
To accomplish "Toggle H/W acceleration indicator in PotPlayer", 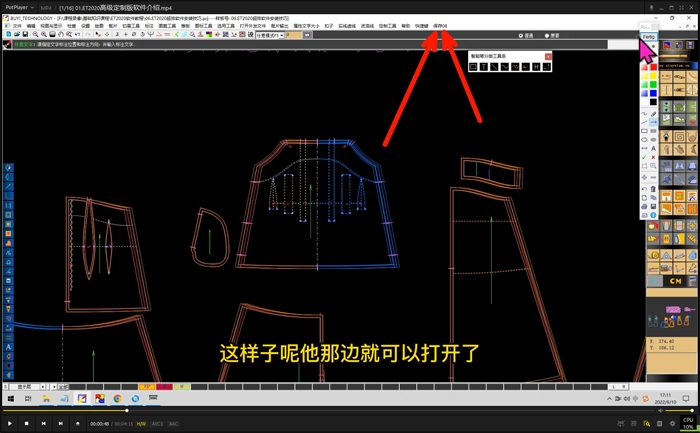I will coord(141,424).
